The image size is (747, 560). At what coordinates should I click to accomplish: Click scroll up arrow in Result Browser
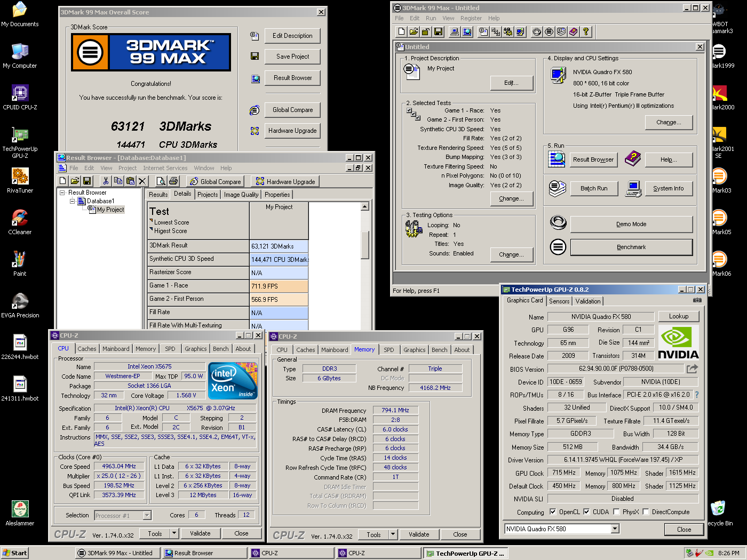(365, 206)
